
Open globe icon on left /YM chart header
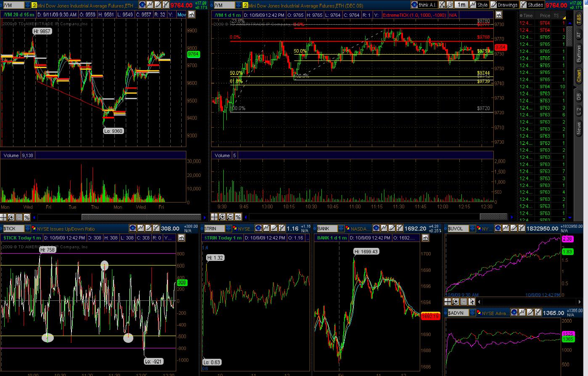(142, 5)
